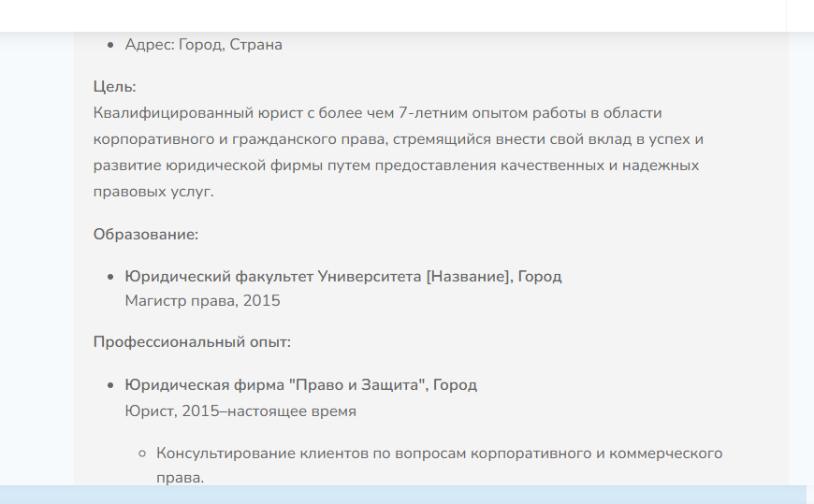The image size is (814, 504).
Task: Click the "[Название]" placeholder text
Action: (x=467, y=277)
